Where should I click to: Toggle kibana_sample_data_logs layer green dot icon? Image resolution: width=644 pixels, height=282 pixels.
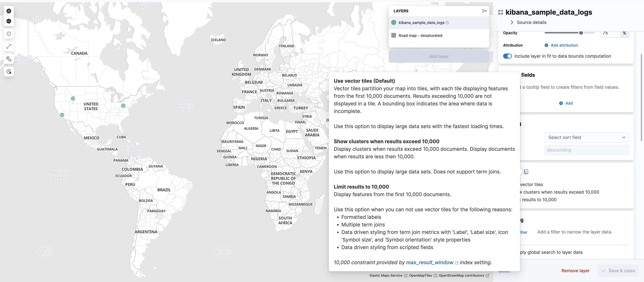click(x=394, y=23)
